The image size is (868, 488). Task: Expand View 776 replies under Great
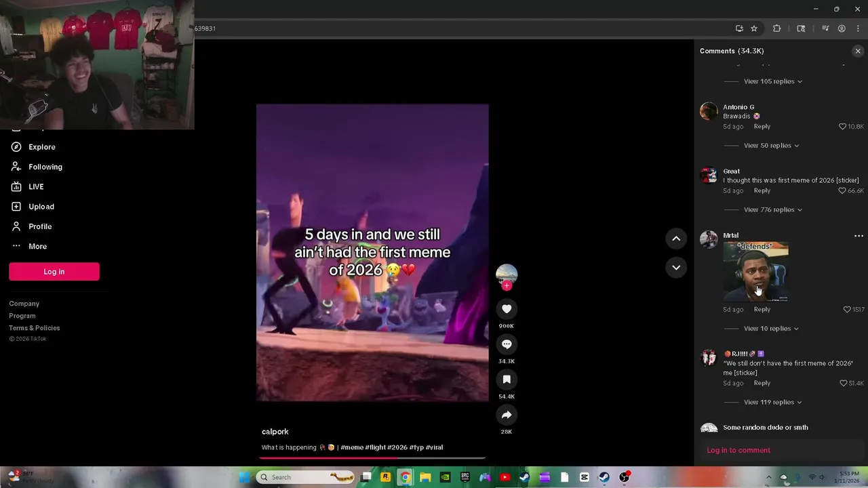[x=772, y=210]
